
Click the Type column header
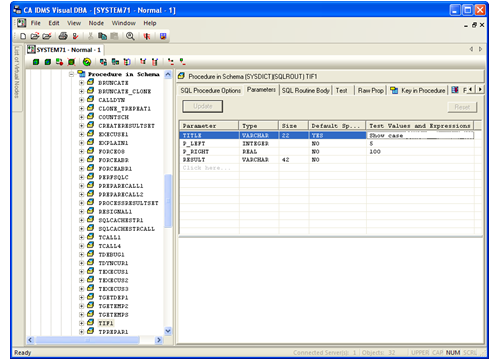point(259,126)
